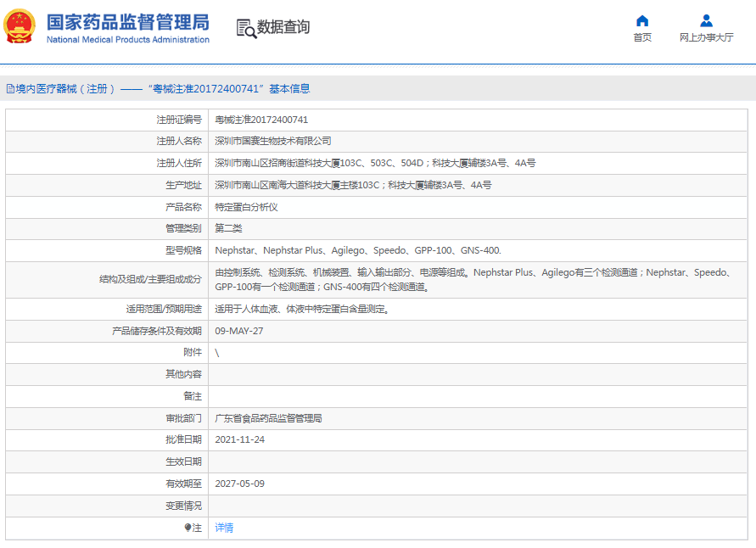This screenshot has height=548, width=756.
Task: Click the 网上办事大厅 user icon
Action: pyautogui.click(x=706, y=21)
